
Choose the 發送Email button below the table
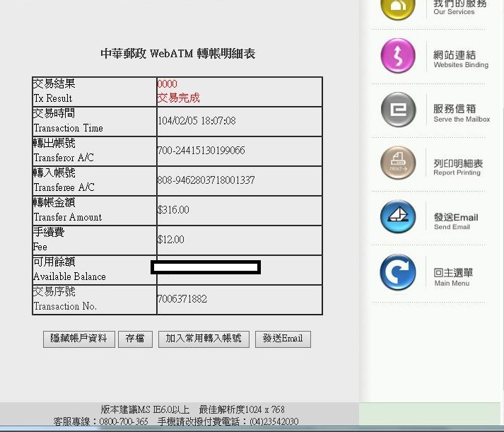[x=283, y=339]
